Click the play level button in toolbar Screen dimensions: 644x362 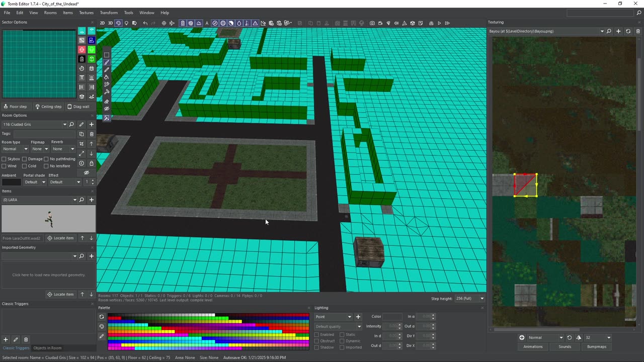pyautogui.click(x=439, y=23)
